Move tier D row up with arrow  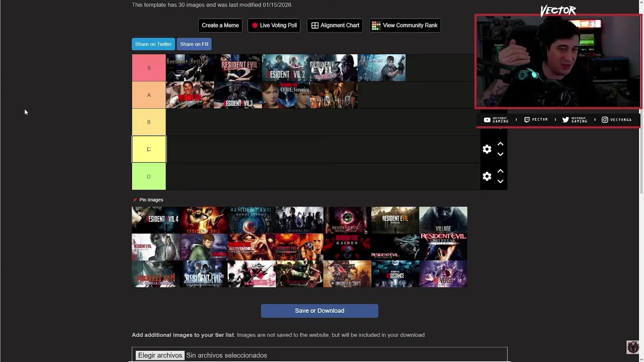(x=500, y=171)
